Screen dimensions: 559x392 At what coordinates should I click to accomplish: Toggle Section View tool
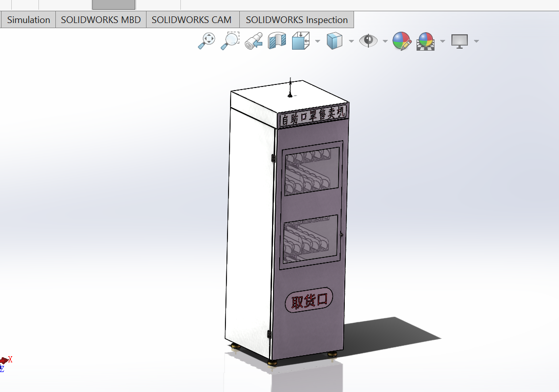(277, 40)
